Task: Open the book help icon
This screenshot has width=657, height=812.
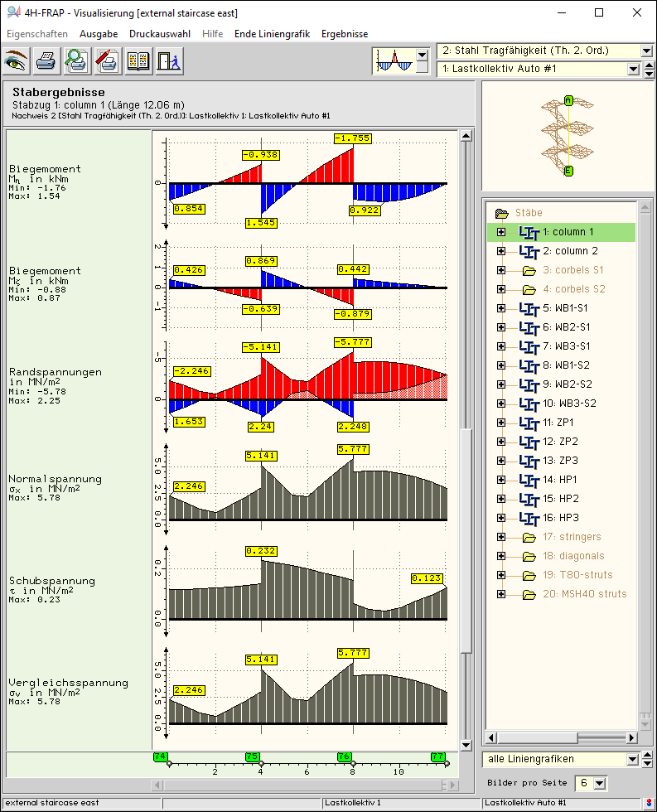Action: click(x=138, y=60)
